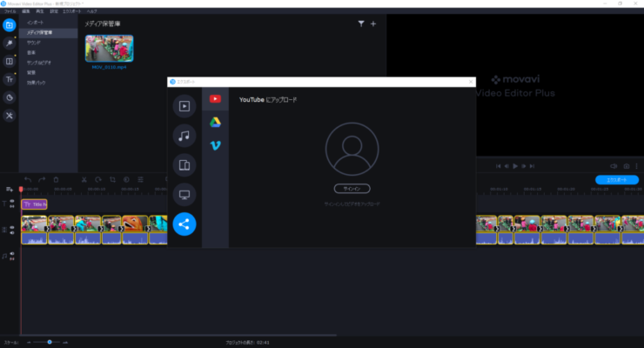Viewport: 644px width, 348px height.
Task: Toggle video track visibility eye
Action: click(12, 227)
